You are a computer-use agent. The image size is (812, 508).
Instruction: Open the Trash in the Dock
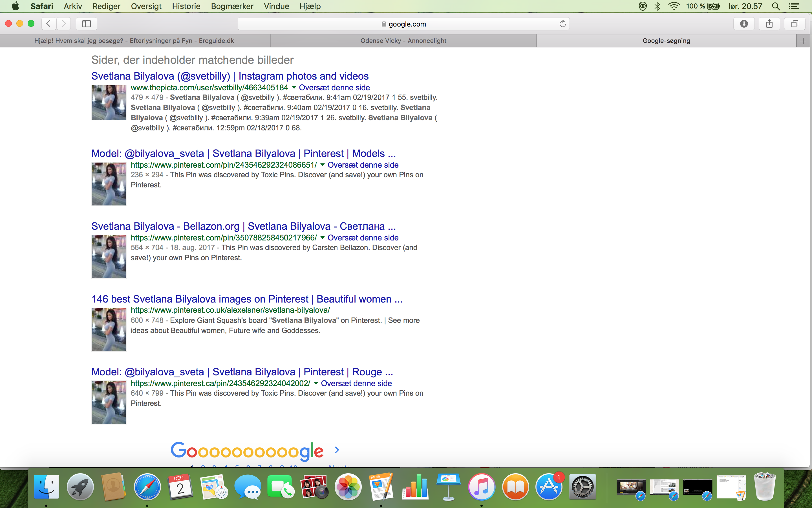coord(765,486)
